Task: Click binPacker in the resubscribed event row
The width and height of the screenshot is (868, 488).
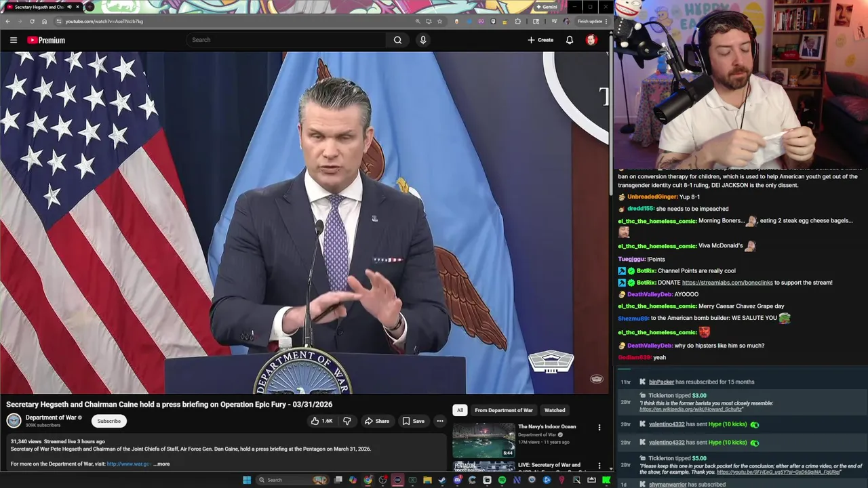Action: click(661, 382)
